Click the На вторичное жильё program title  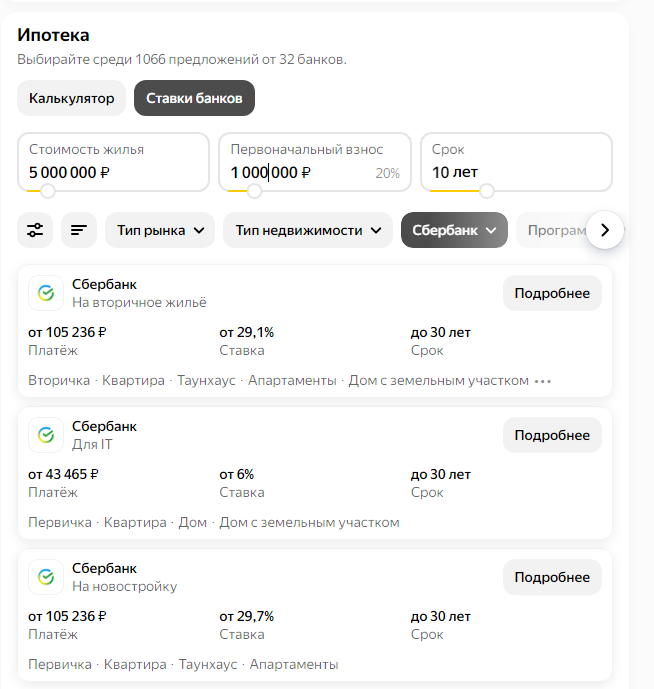click(139, 302)
